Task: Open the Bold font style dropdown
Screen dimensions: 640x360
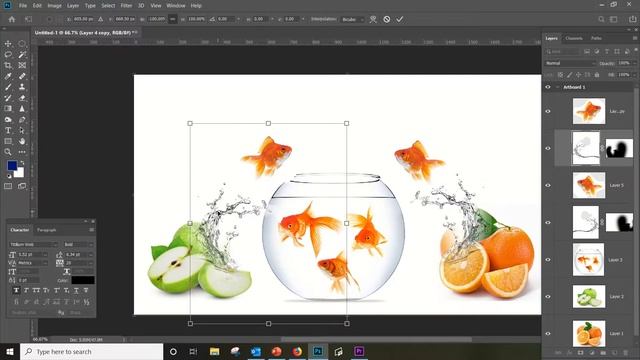Action: click(x=78, y=244)
